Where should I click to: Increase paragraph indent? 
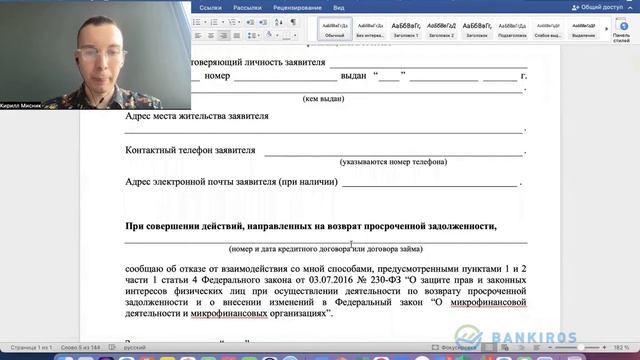click(x=263, y=22)
